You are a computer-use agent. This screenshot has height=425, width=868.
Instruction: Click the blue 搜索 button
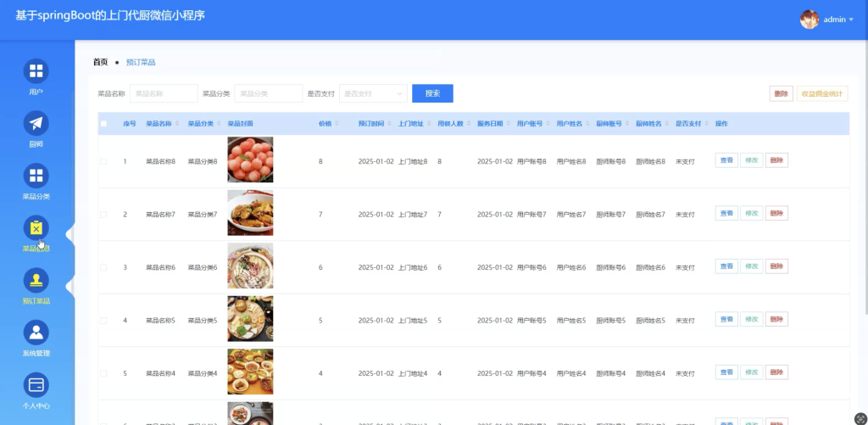(x=432, y=93)
